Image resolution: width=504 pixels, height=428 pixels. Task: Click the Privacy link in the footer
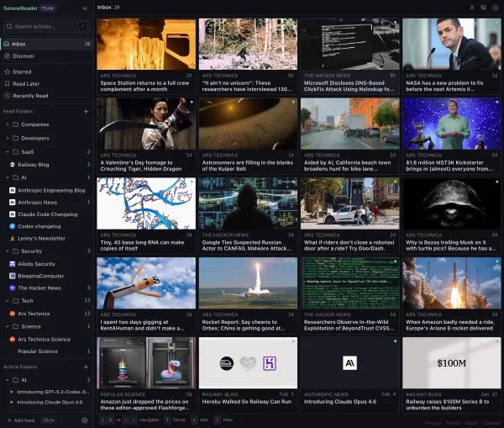coord(432,423)
